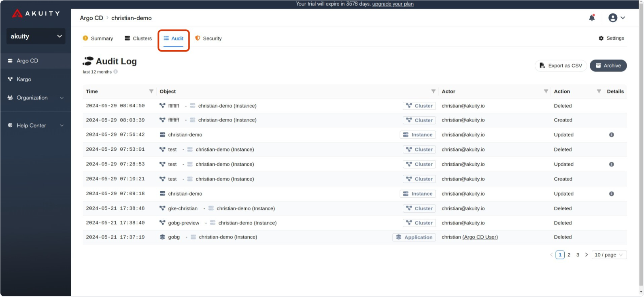
Task: Filter the Object column
Action: click(434, 92)
